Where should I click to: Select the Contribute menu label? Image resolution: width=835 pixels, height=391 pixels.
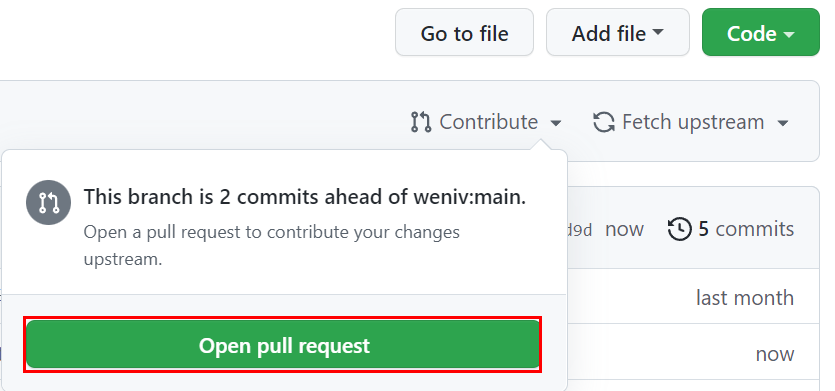pos(488,122)
